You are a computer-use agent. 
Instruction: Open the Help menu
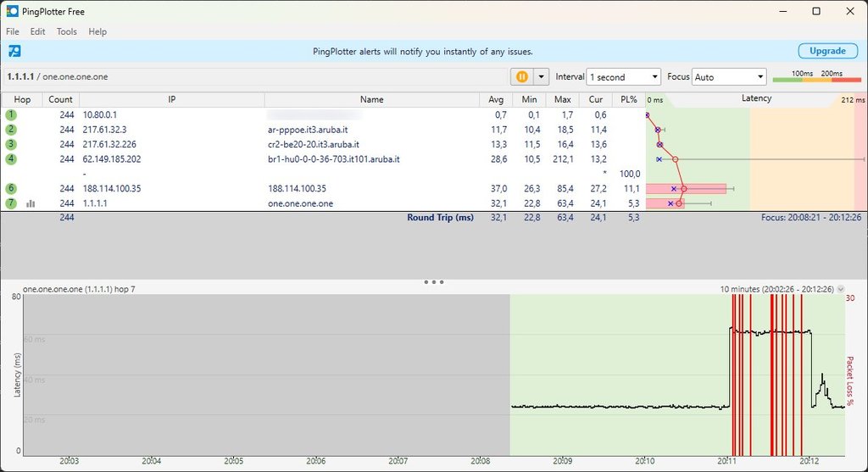[x=97, y=31]
